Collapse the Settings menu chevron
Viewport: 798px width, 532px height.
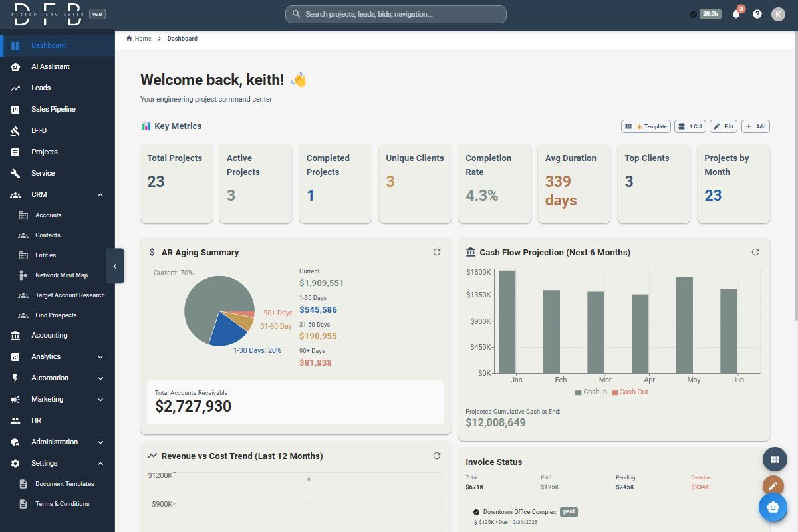pyautogui.click(x=100, y=463)
